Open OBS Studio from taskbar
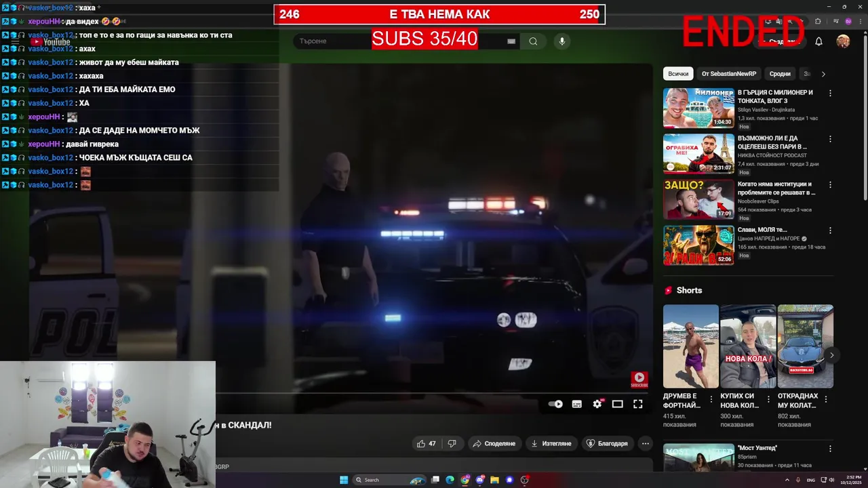This screenshot has height=488, width=868. coord(524,480)
